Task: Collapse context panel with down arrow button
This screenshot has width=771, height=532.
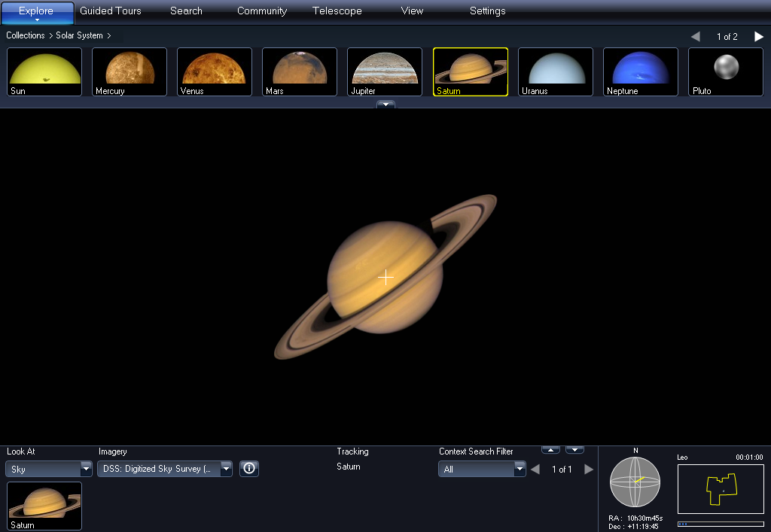Action: 574,450
